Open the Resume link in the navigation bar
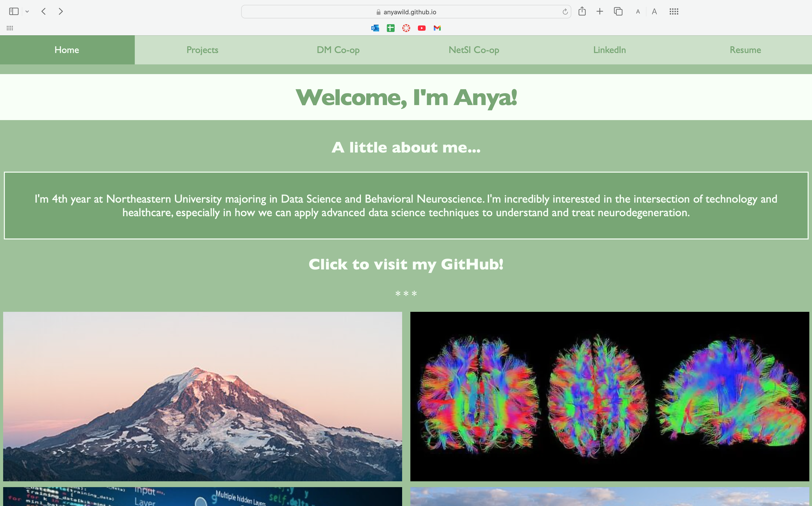812x506 pixels. click(745, 50)
